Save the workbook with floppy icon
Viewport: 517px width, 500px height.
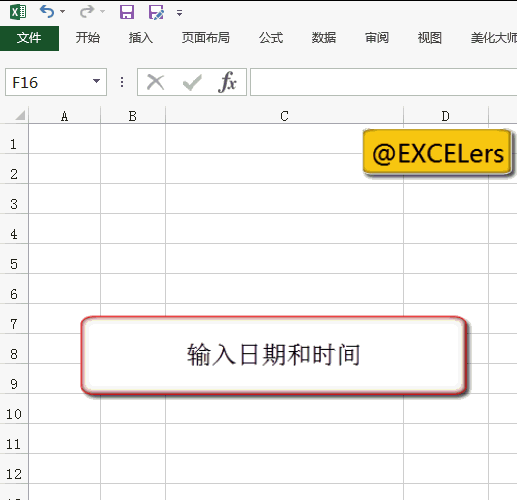pos(127,12)
